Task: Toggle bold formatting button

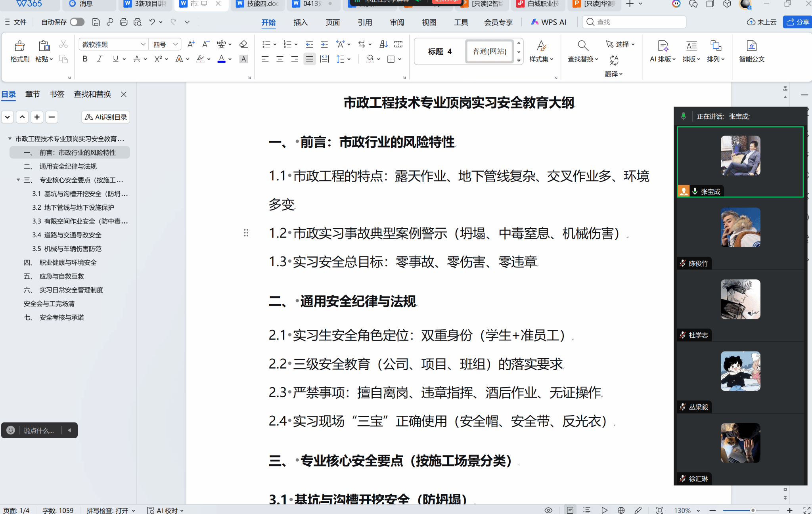Action: point(85,59)
